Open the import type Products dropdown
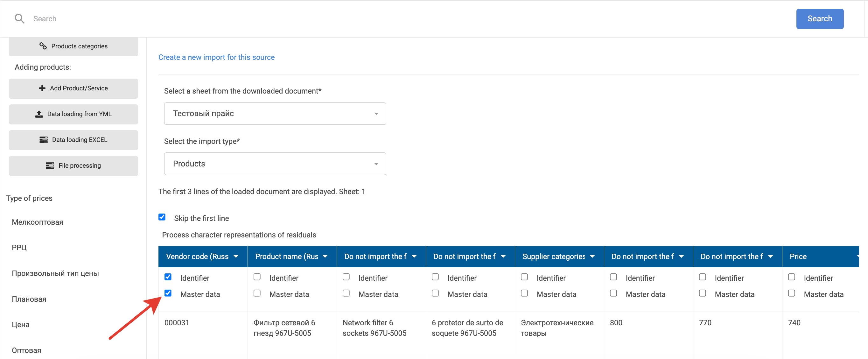The image size is (868, 359). pos(275,164)
